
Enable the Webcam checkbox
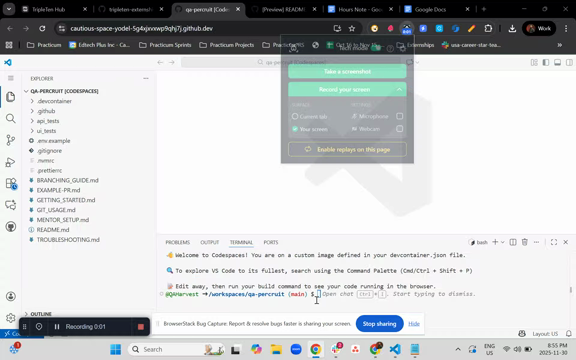[400, 129]
